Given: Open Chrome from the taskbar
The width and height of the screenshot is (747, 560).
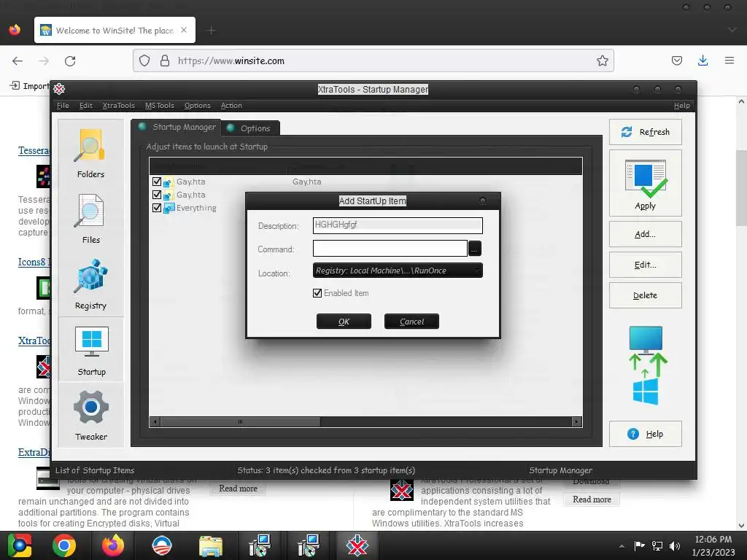Looking at the screenshot, I should 64,545.
